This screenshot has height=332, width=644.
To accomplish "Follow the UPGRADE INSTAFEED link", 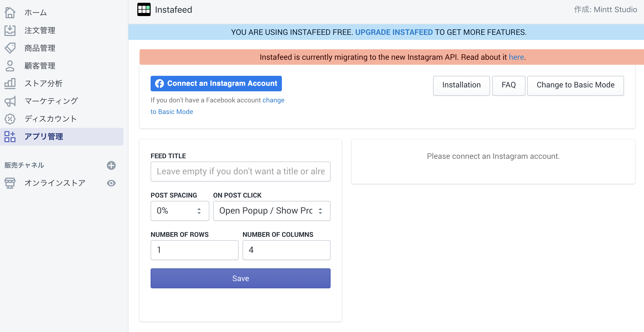I will (394, 32).
